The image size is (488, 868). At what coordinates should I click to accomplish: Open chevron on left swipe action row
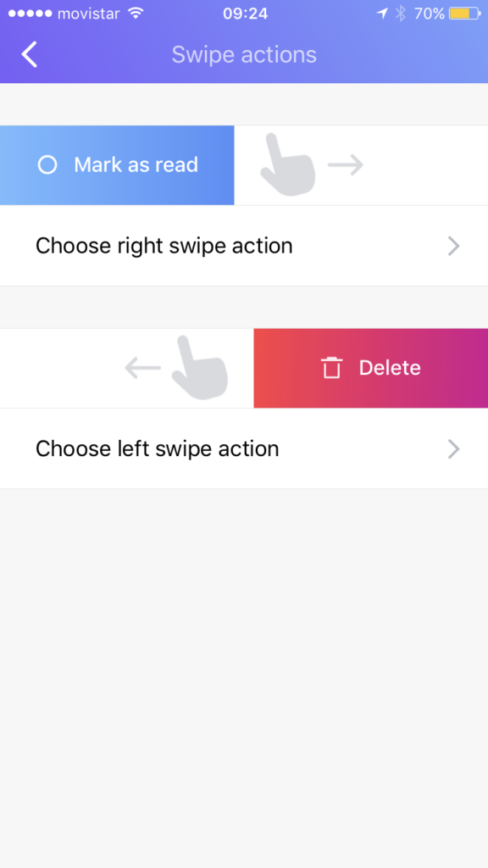point(454,449)
